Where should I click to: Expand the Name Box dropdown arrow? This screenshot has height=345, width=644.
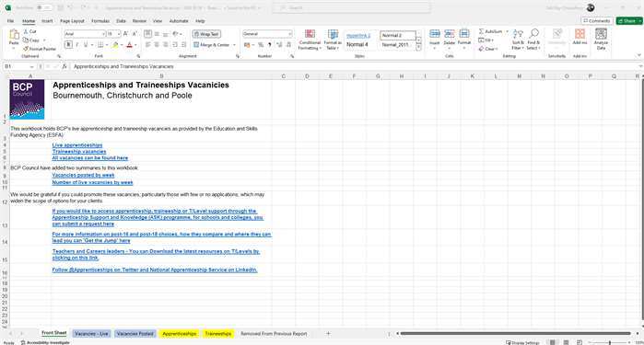click(x=31, y=66)
